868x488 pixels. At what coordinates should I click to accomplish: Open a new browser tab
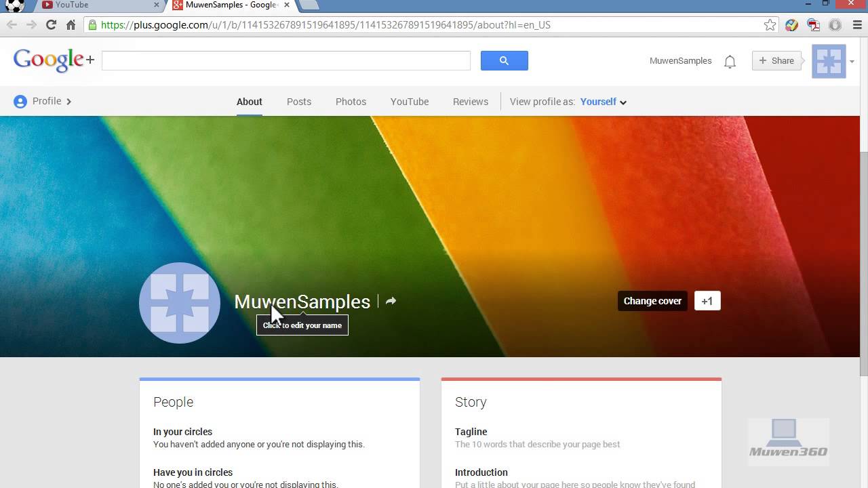click(x=309, y=5)
